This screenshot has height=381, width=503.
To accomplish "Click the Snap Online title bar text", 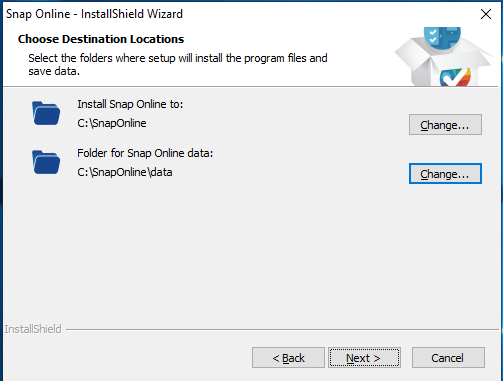I will click(x=94, y=14).
